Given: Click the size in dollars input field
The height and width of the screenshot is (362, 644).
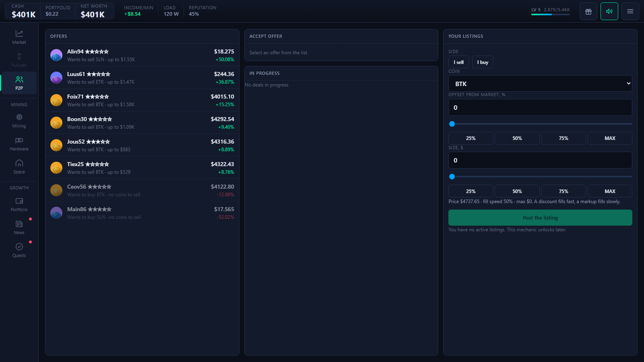Looking at the screenshot, I should (x=540, y=160).
